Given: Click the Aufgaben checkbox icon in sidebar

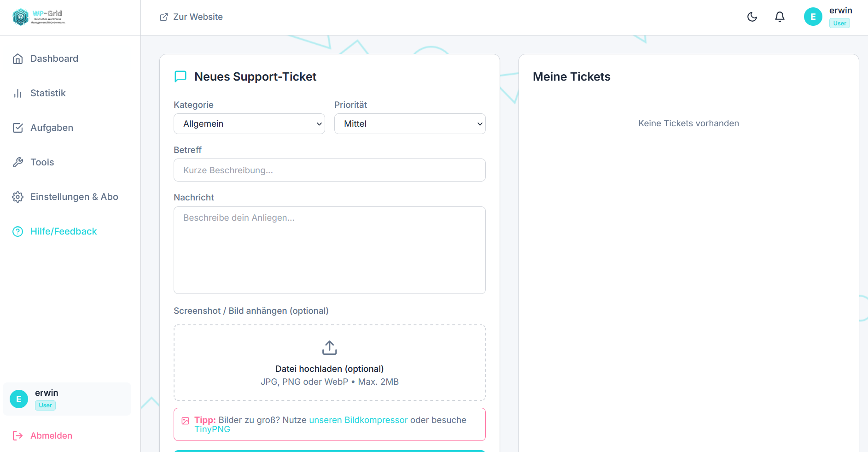Looking at the screenshot, I should pyautogui.click(x=17, y=128).
